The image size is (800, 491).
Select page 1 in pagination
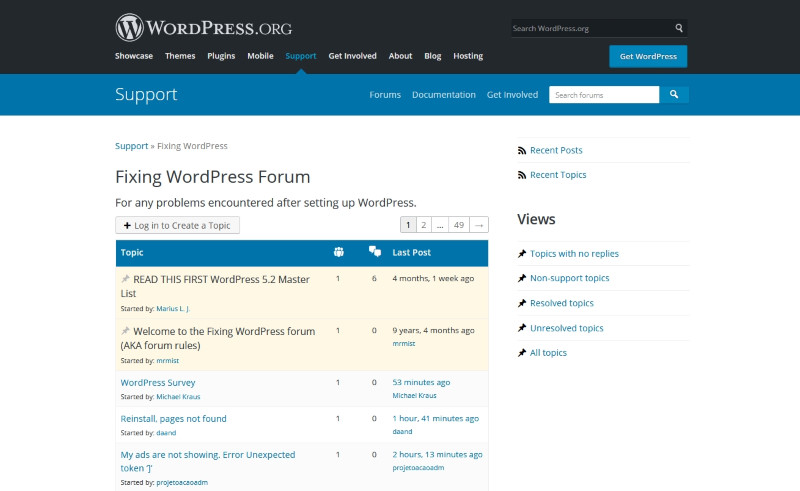click(x=408, y=225)
